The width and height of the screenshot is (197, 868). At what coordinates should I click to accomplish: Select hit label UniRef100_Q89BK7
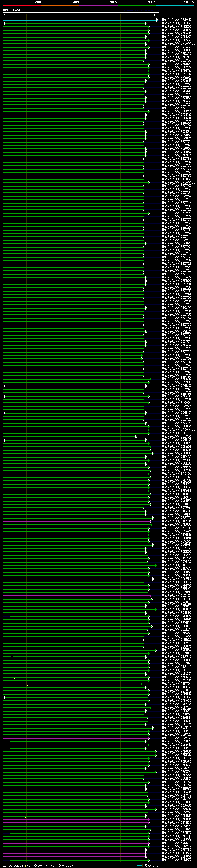[x=177, y=741]
